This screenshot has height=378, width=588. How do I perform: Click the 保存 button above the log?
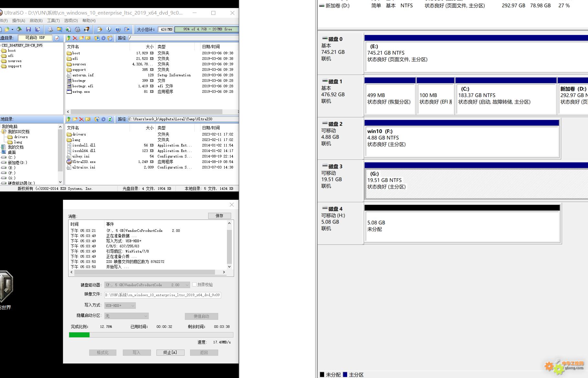219,216
